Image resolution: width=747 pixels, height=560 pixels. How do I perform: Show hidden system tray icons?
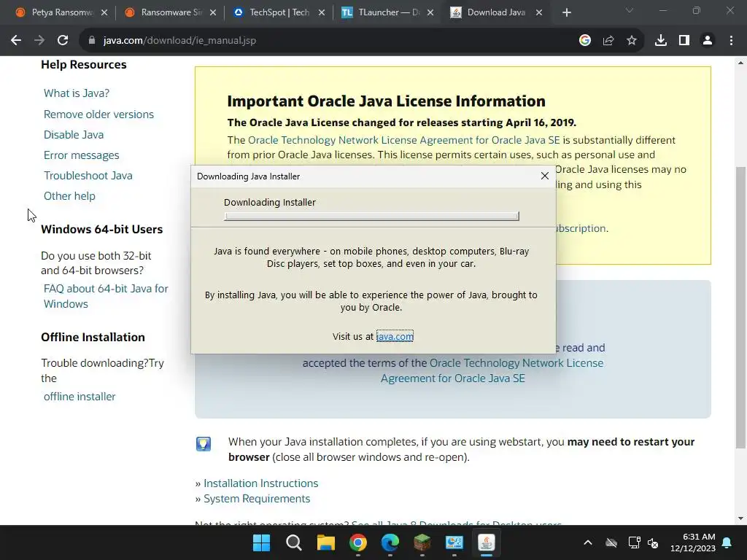point(588,542)
